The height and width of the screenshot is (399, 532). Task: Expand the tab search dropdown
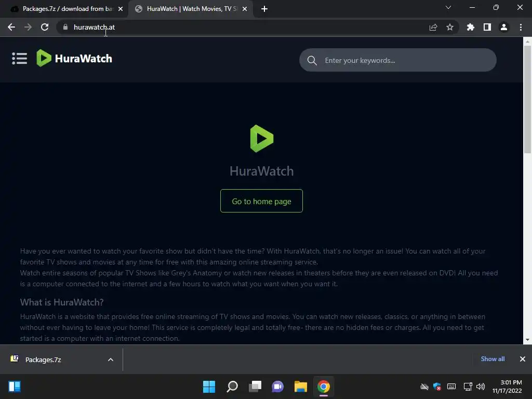(x=448, y=7)
